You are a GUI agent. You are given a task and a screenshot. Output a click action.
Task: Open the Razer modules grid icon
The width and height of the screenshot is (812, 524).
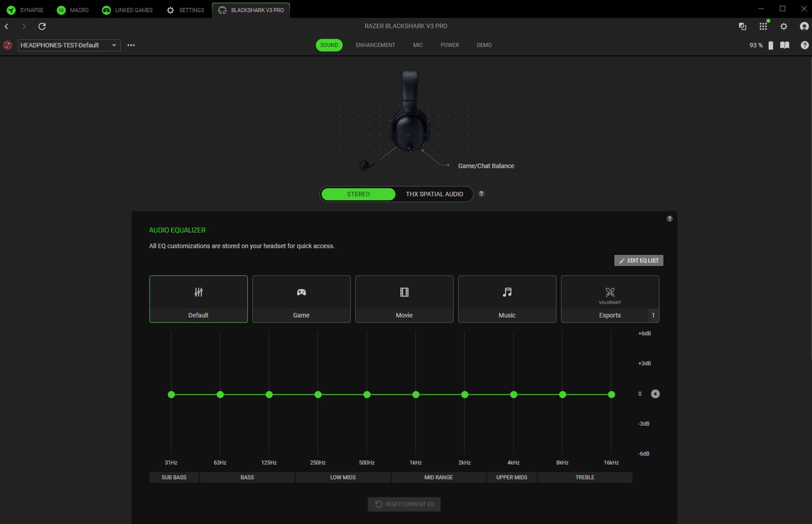tap(763, 26)
